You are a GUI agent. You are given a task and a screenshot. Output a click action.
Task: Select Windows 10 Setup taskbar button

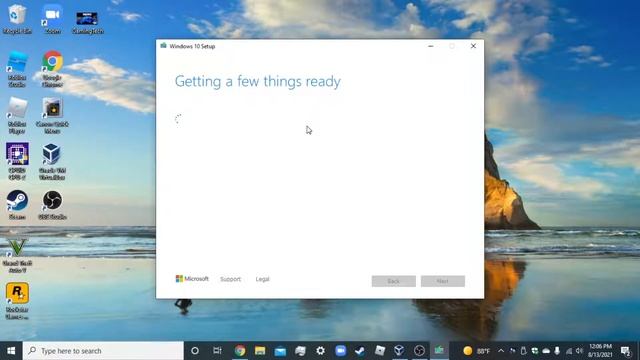click(439, 351)
